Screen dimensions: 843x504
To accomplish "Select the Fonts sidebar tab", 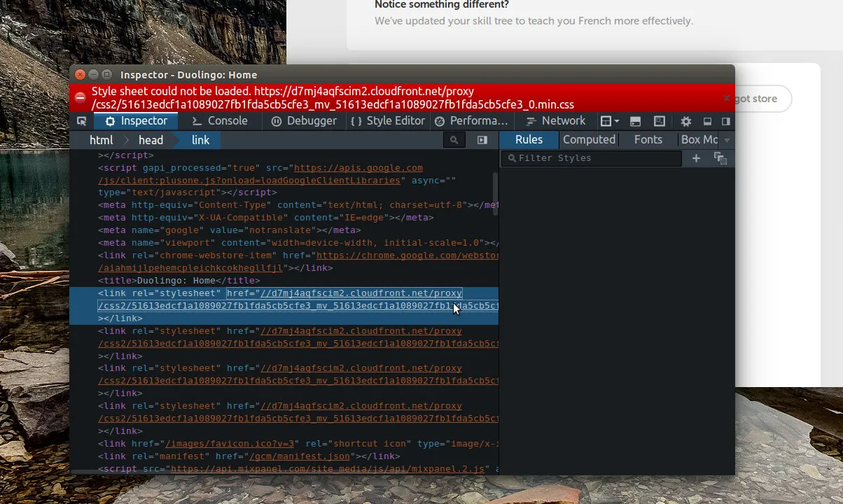I will [x=648, y=140].
